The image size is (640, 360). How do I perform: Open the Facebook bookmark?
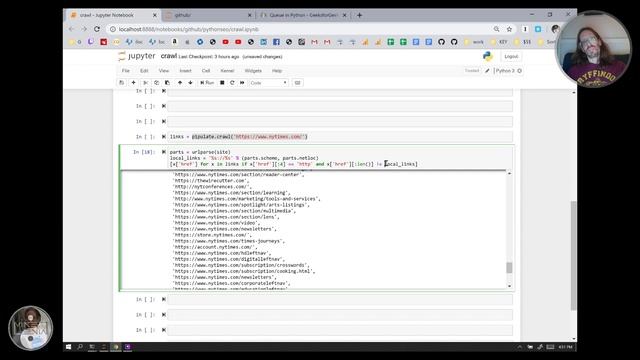276,42
